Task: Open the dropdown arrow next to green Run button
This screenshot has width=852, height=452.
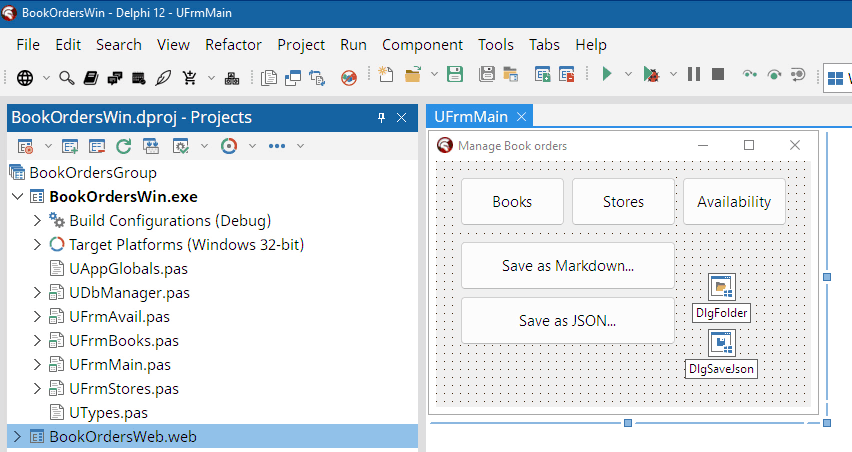Action: point(628,74)
